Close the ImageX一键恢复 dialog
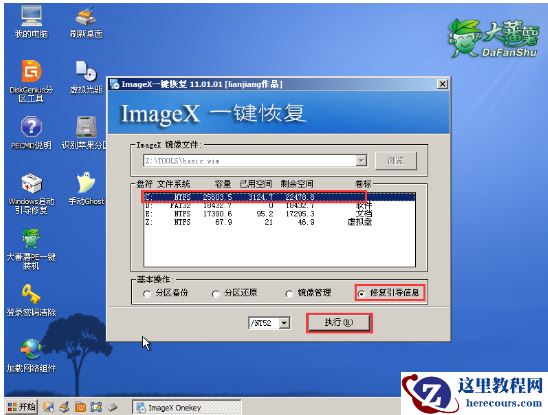Viewport: 548px width, 415px height. tap(442, 84)
